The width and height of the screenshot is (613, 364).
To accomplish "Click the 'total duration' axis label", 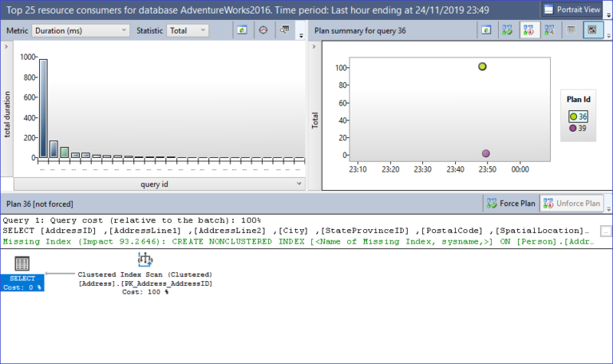I will [7, 114].
